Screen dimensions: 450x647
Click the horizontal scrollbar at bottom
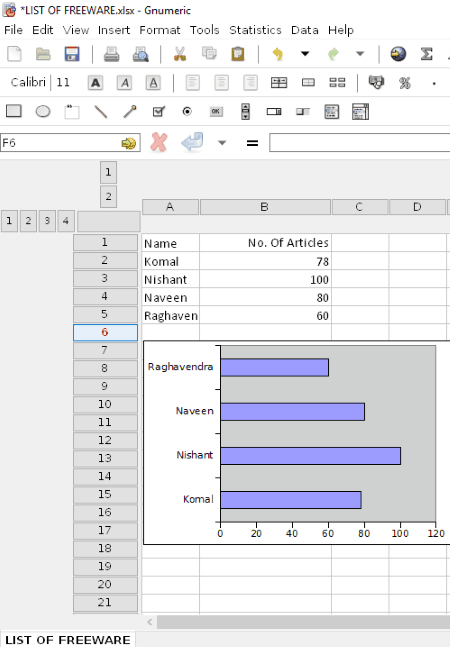(303, 622)
